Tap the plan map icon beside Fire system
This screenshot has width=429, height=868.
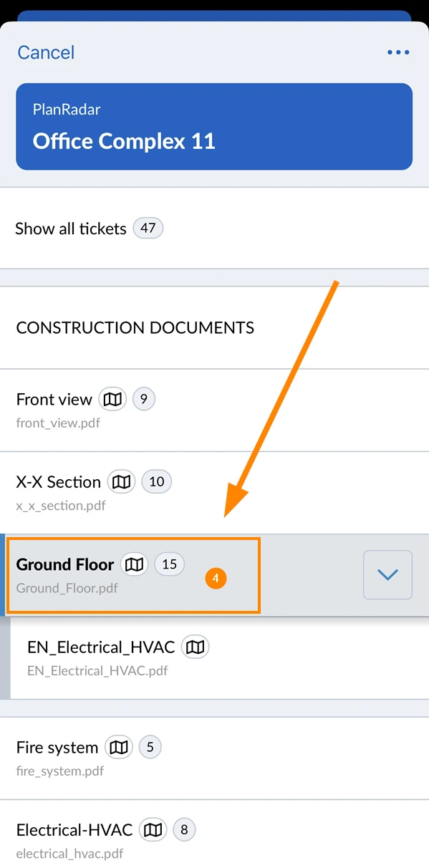coord(119,748)
